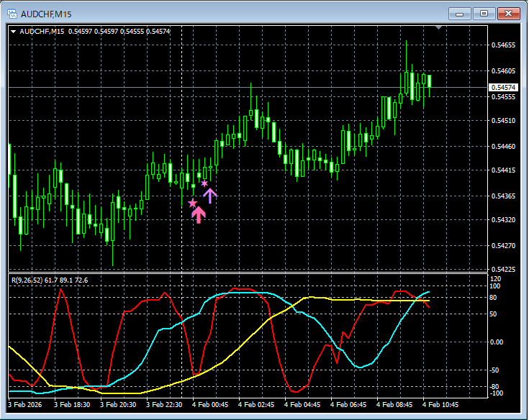Click the 0.54270 price axis label

tap(503, 245)
